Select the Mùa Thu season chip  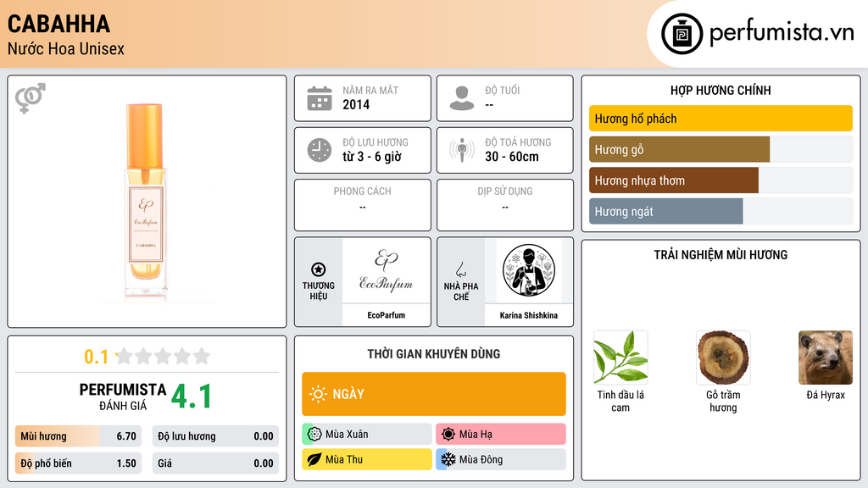click(367, 459)
